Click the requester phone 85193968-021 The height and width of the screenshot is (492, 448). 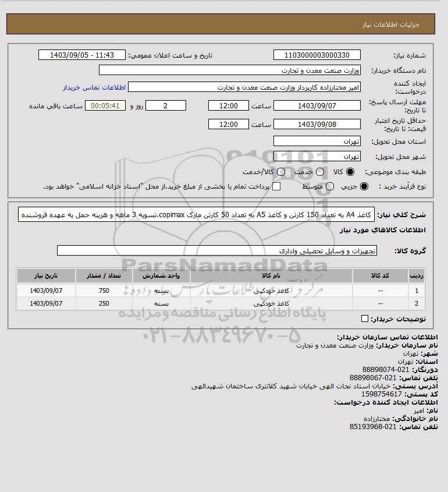373,427
